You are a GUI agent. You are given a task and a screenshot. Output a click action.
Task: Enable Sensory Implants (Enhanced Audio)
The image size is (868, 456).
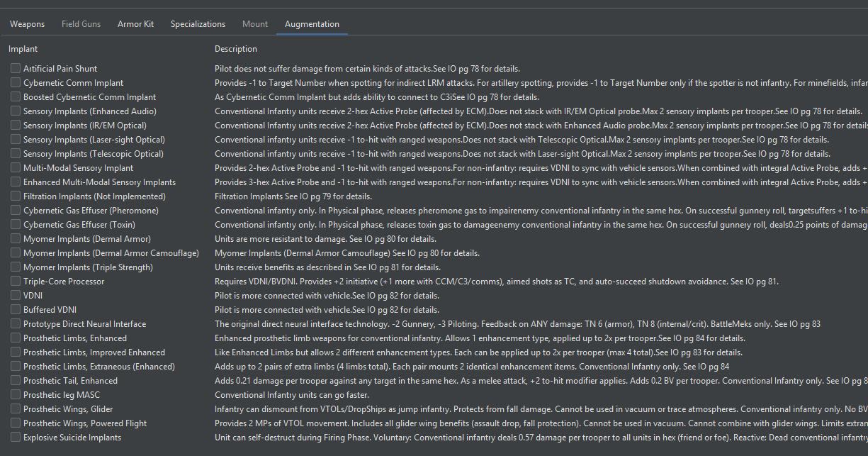(16, 111)
